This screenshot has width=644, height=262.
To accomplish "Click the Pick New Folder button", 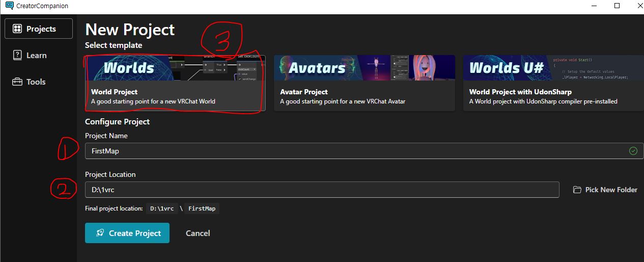I will tap(605, 190).
